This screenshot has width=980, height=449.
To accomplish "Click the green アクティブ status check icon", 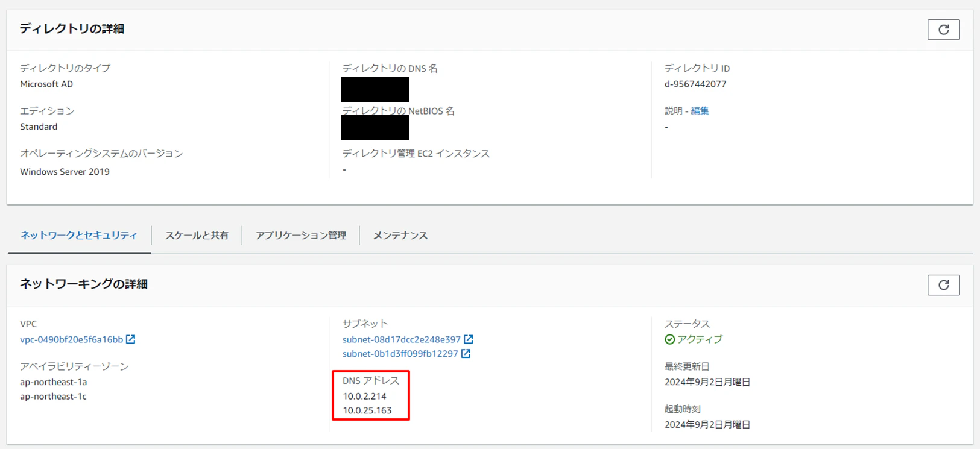I will point(669,339).
